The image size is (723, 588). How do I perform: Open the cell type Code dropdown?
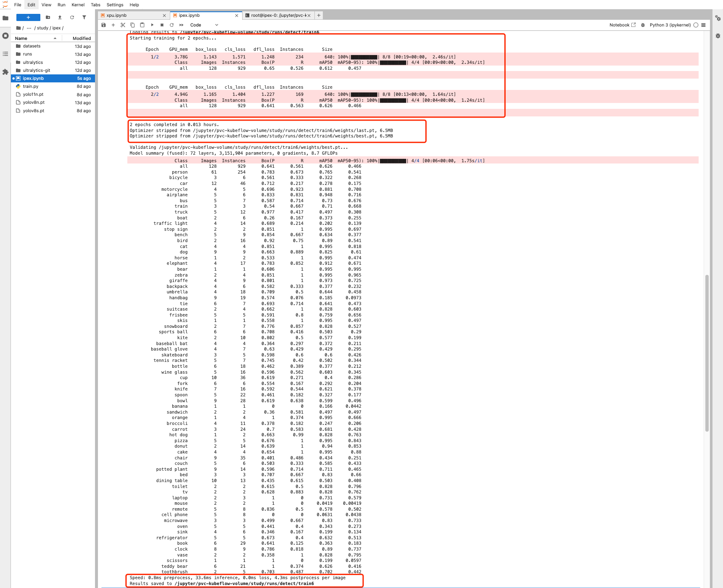pyautogui.click(x=204, y=25)
